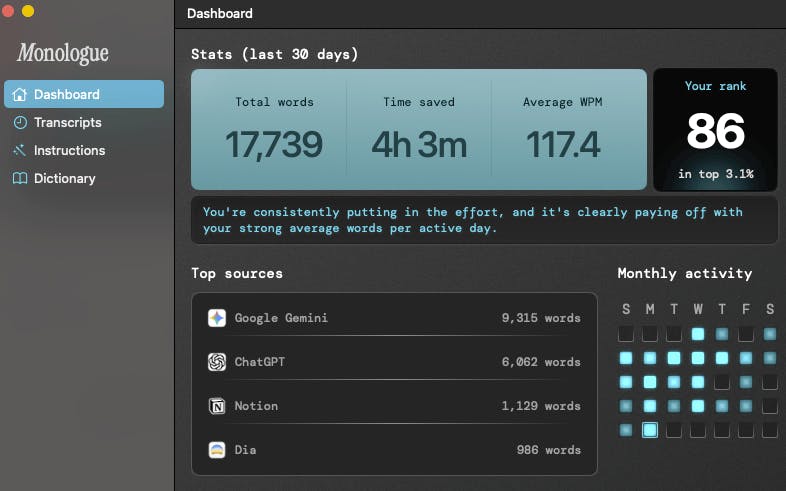Click Sunday cell in second activity row
The width and height of the screenshot is (786, 491).
coord(626,358)
